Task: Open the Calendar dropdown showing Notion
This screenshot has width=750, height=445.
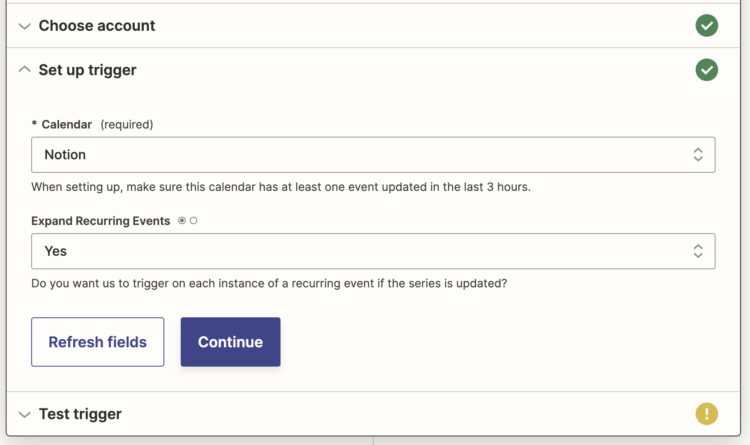Action: tap(360, 155)
